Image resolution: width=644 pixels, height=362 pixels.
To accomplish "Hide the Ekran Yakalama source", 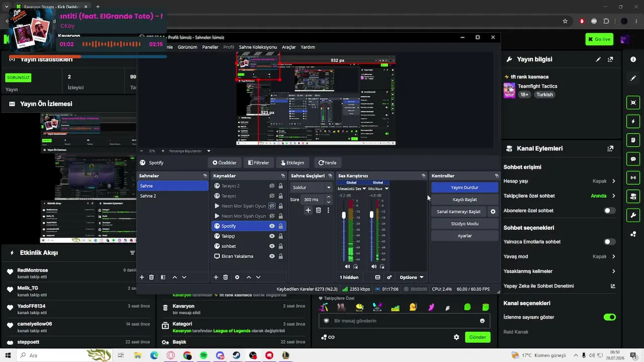I will coord(272,256).
